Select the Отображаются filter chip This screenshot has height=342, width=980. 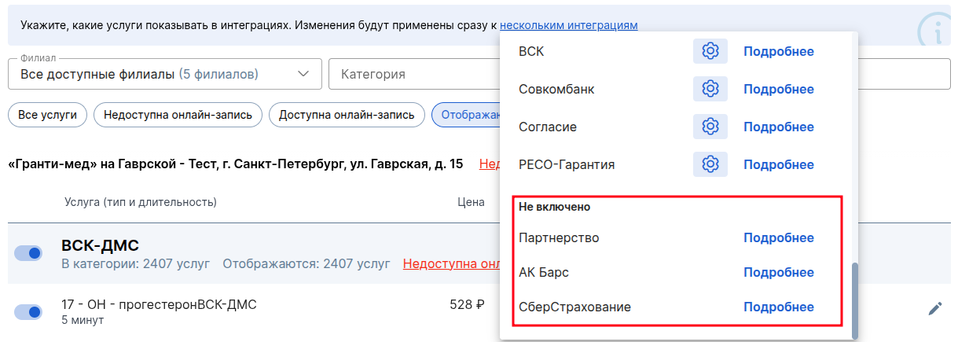466,115
